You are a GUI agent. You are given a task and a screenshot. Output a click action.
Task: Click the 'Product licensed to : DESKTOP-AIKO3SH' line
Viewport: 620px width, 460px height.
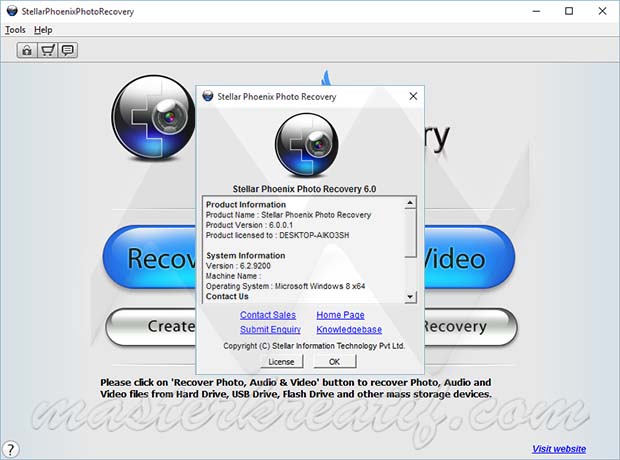pyautogui.click(x=278, y=235)
